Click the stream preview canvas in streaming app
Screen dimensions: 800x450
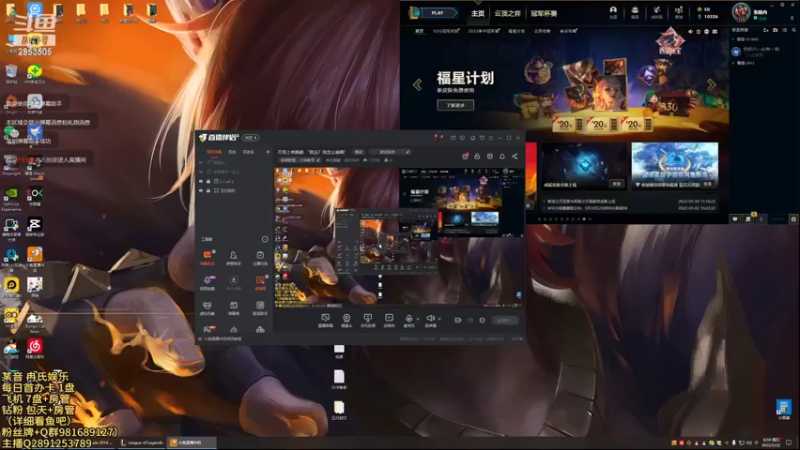click(399, 238)
